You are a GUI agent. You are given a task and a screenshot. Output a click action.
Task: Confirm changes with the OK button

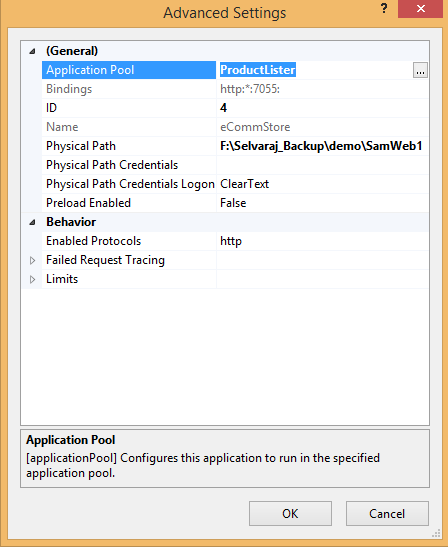[x=290, y=514]
